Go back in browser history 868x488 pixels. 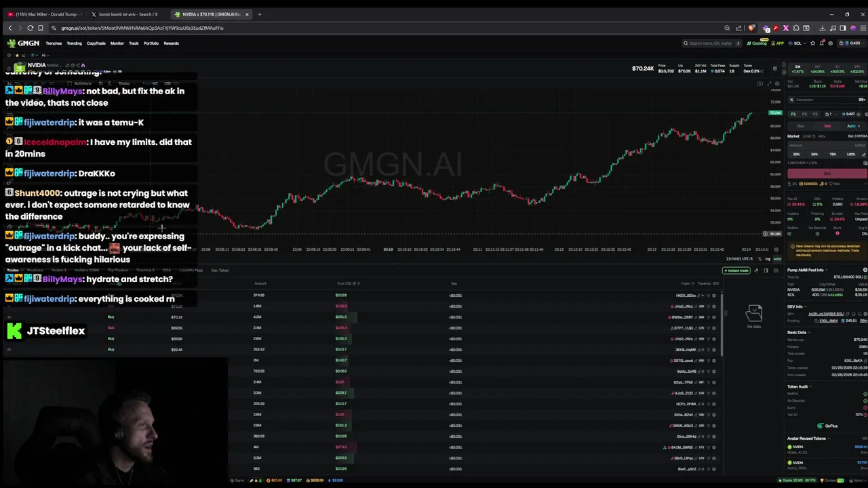tap(9, 28)
